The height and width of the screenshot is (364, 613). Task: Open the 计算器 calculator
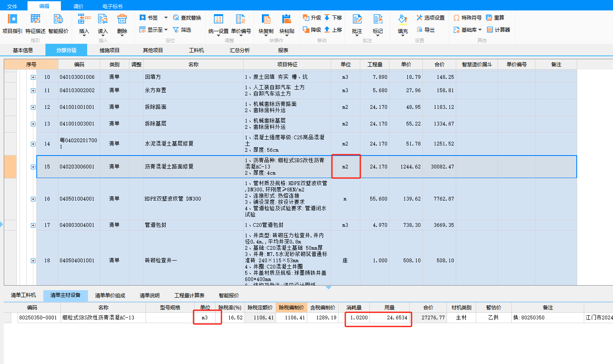[x=498, y=30]
